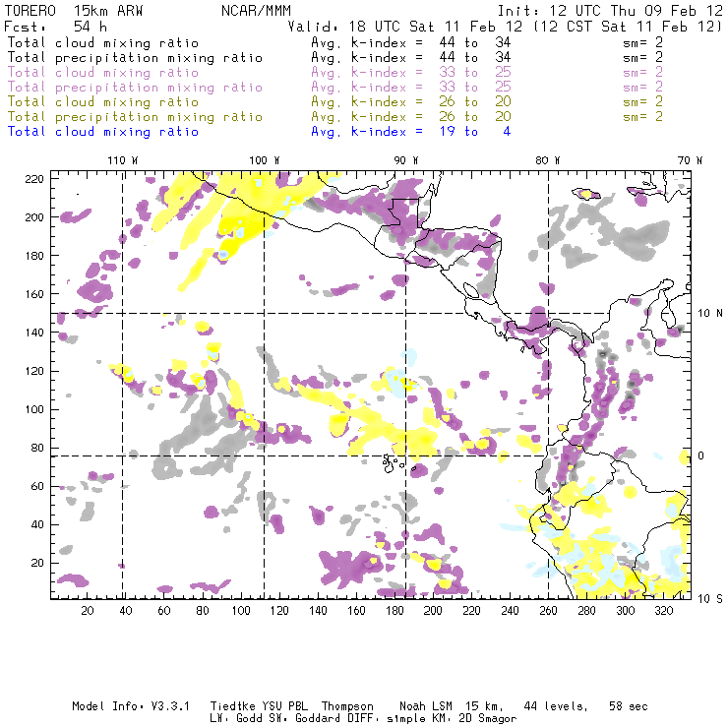This screenshot has width=728, height=728.
Task: Click 'sm= 2' in olive cloud row
Action: 643,102
